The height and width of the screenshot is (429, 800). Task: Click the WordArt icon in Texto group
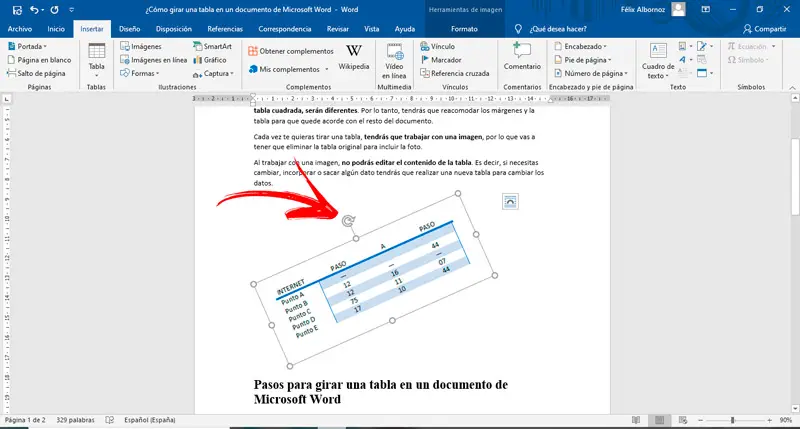tap(683, 60)
